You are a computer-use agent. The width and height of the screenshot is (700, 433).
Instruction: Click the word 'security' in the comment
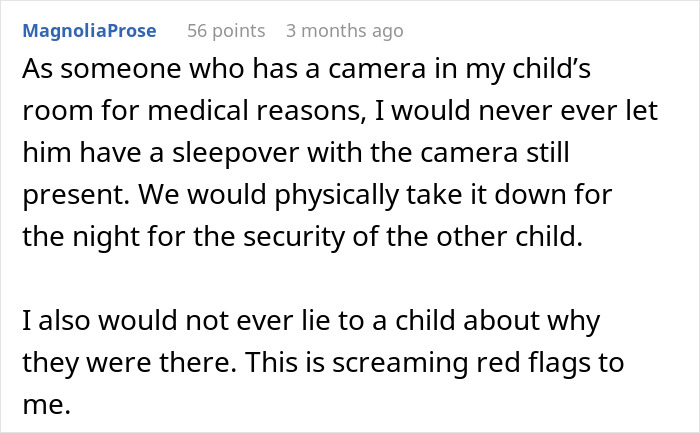pos(295,237)
